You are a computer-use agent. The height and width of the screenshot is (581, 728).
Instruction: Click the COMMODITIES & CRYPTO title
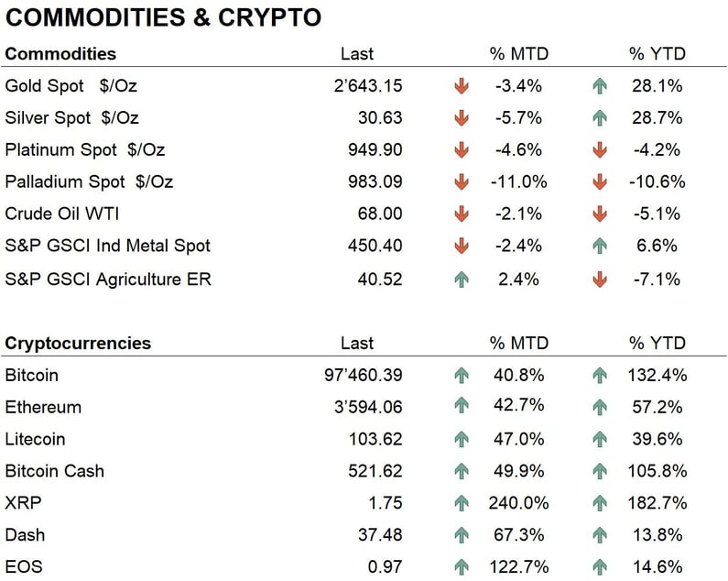(163, 17)
